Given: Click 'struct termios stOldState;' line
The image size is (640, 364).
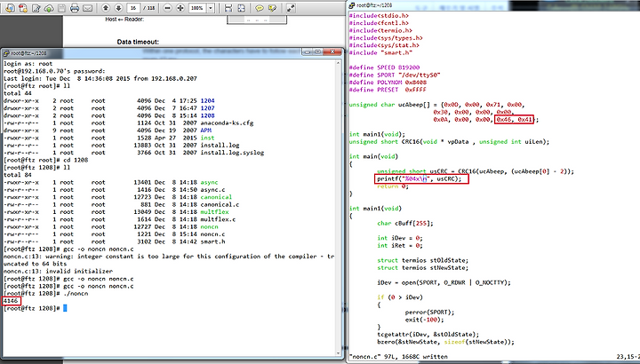Looking at the screenshot, I should (x=423, y=260).
